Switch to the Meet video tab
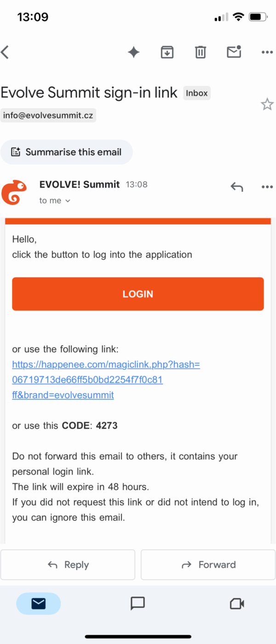This screenshot has width=276, height=644. pos(237,604)
